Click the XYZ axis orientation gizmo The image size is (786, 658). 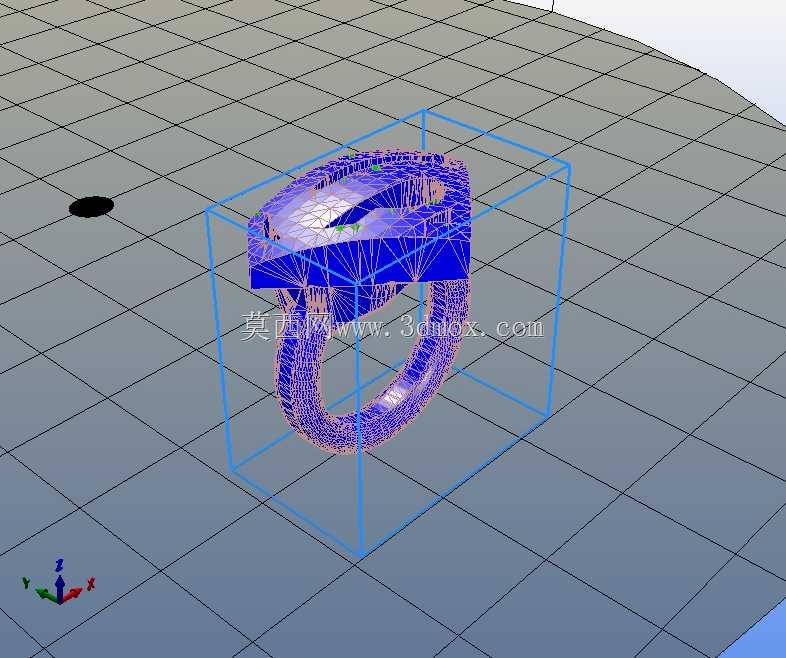click(59, 581)
